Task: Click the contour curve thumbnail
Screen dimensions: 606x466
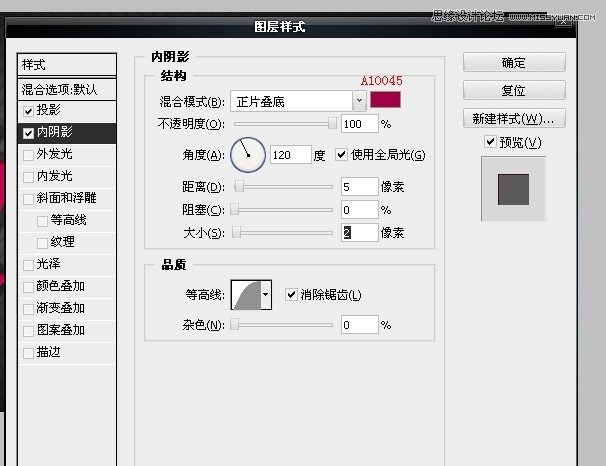Action: (247, 295)
